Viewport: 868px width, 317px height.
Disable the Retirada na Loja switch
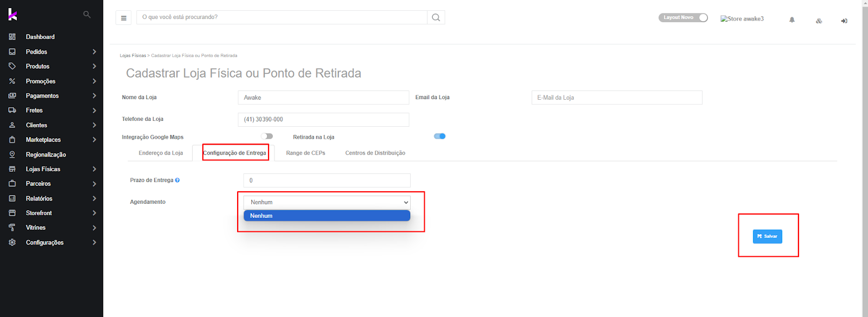click(439, 137)
